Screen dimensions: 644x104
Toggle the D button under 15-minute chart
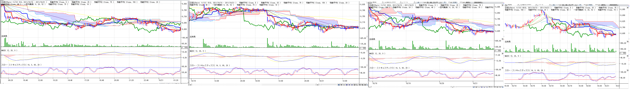click(355, 85)
